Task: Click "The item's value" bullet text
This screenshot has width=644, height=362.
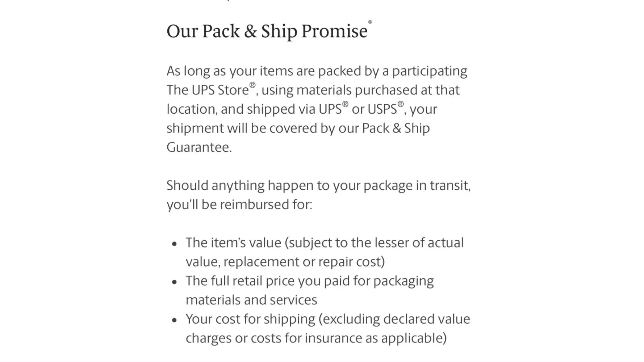Action: (233, 243)
